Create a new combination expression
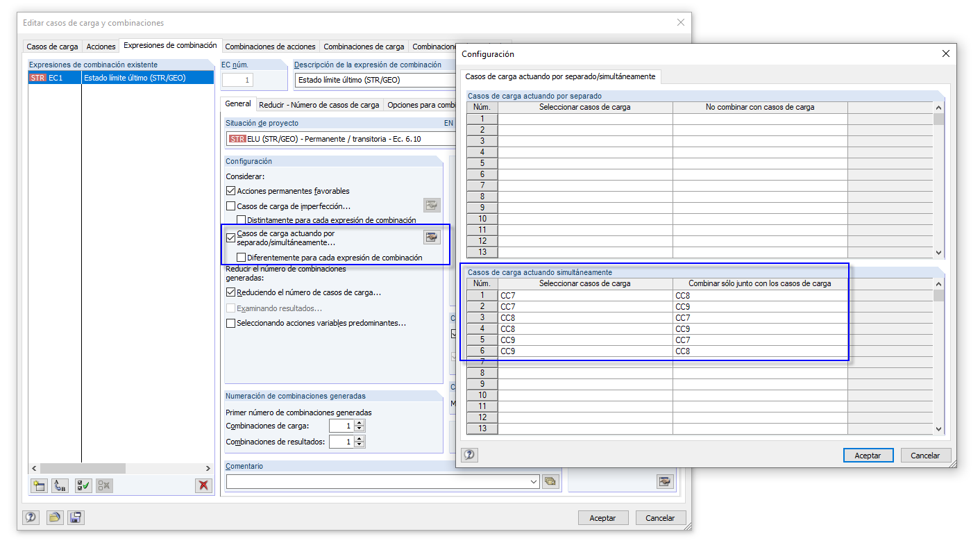 [x=39, y=485]
